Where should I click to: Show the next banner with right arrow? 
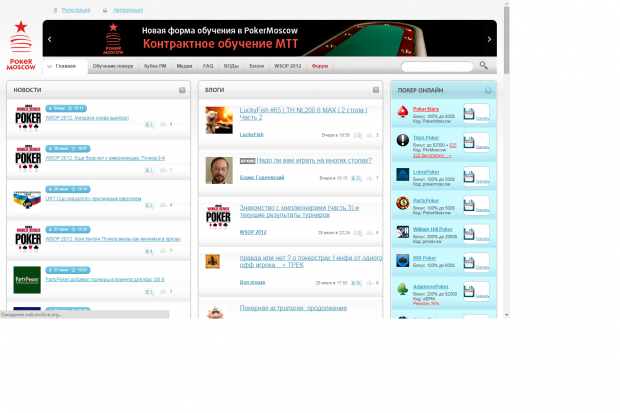[490, 39]
